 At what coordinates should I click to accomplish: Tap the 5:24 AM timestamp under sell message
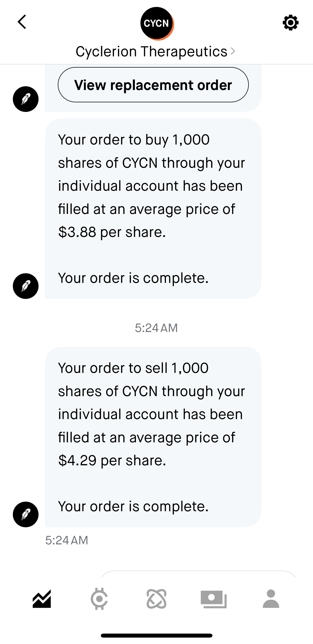click(x=67, y=540)
